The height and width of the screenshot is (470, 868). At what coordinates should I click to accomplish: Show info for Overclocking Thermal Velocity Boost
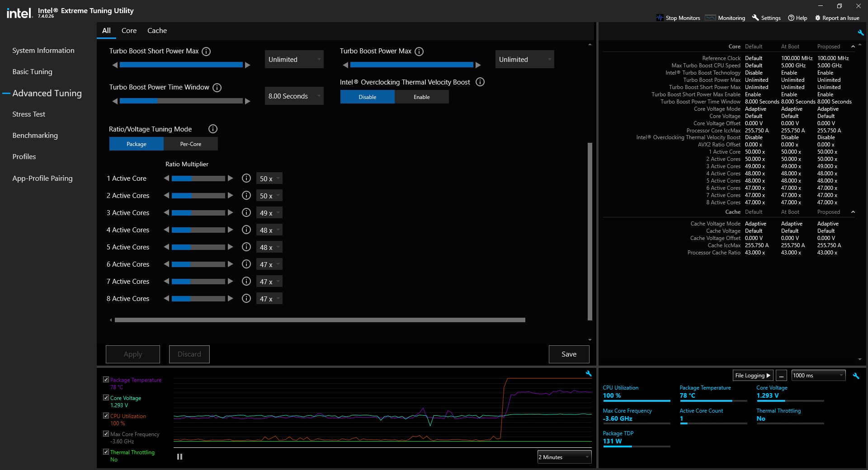480,82
